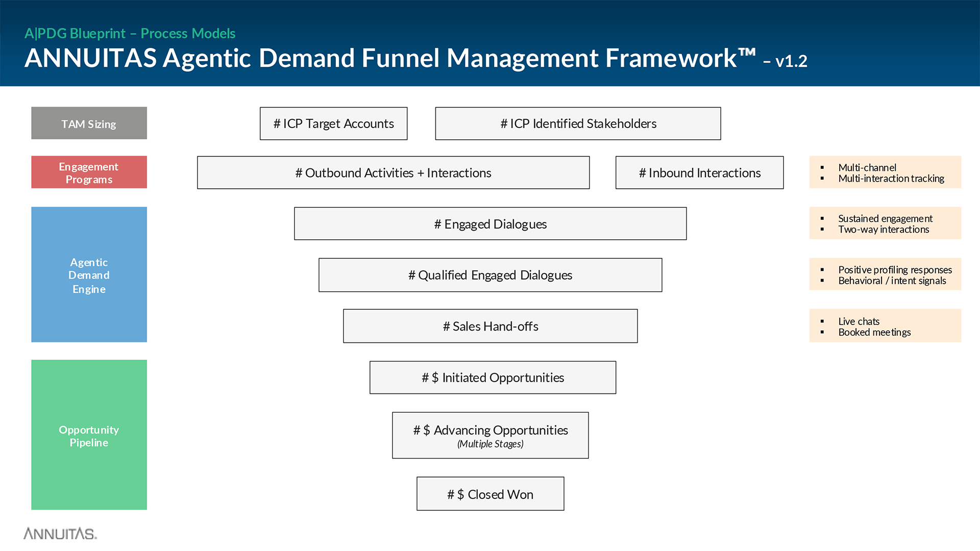Select the Opportunity Pipeline green box
This screenshot has width=980, height=551.
coord(89,435)
